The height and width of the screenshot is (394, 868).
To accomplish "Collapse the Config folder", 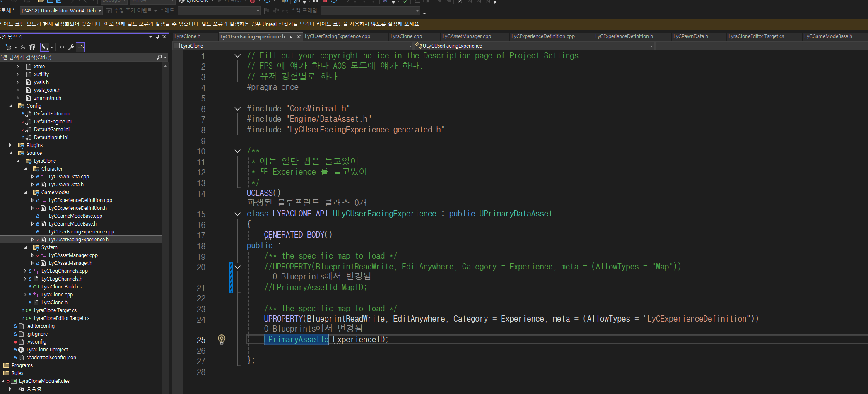I will [x=10, y=106].
